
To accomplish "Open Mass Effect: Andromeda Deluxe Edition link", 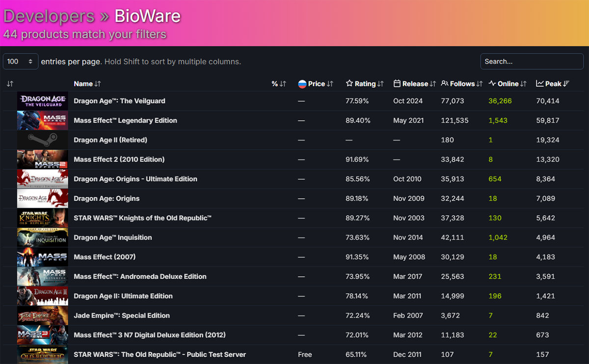I will [x=140, y=277].
